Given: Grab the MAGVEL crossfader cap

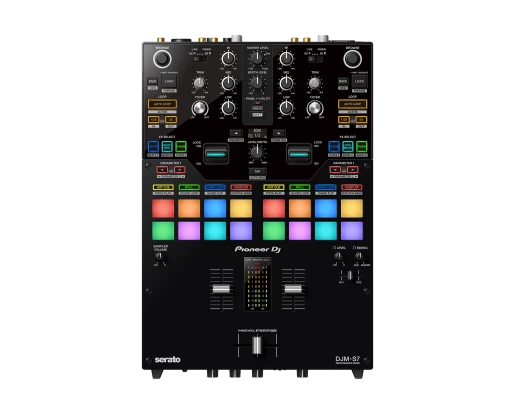Looking at the screenshot, I should click(x=257, y=345).
